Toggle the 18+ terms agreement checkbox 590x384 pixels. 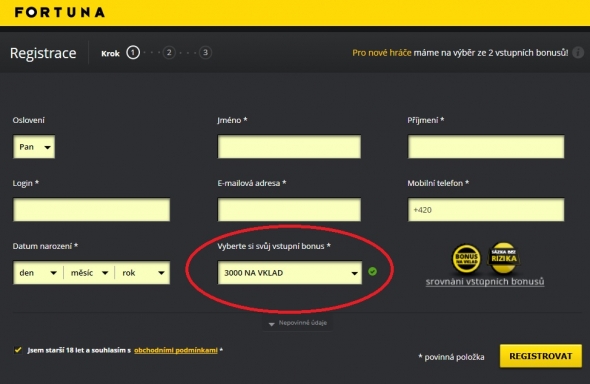[x=18, y=350]
